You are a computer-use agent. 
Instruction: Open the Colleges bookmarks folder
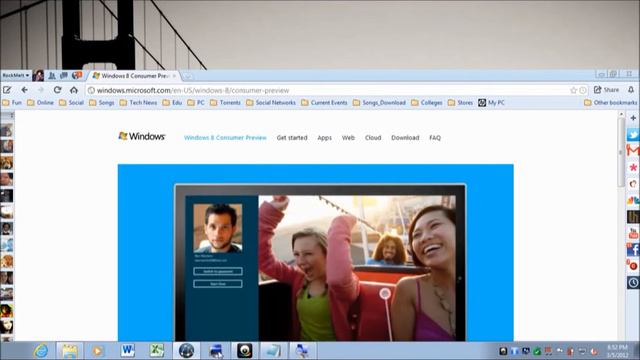pos(427,103)
